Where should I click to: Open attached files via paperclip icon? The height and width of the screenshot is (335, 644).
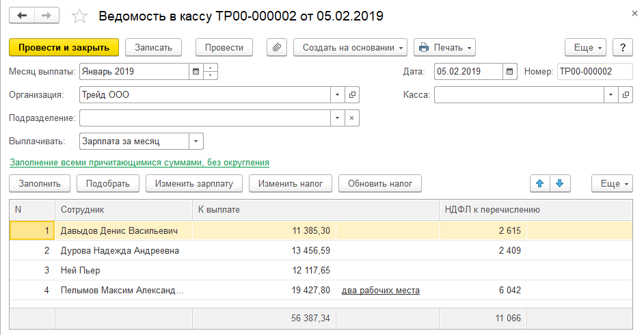click(x=277, y=47)
